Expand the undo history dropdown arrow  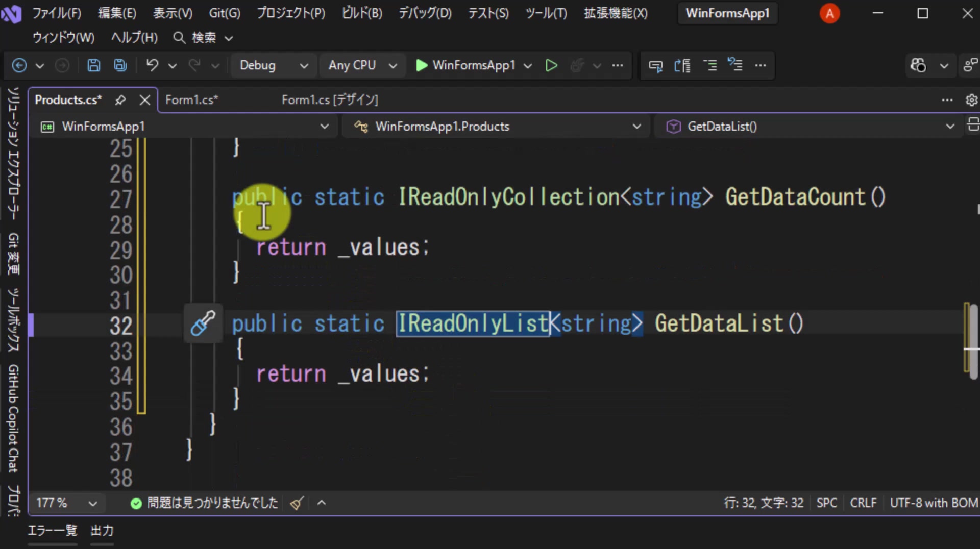[173, 65]
